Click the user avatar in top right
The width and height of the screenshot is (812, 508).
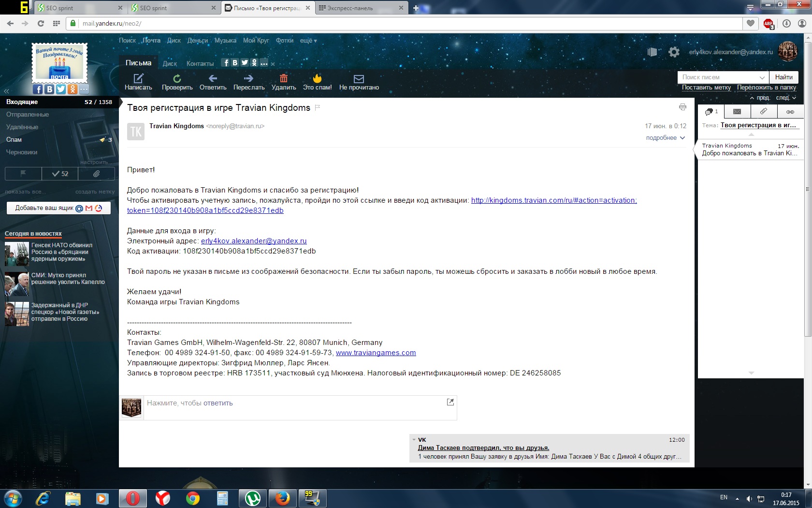click(x=788, y=51)
